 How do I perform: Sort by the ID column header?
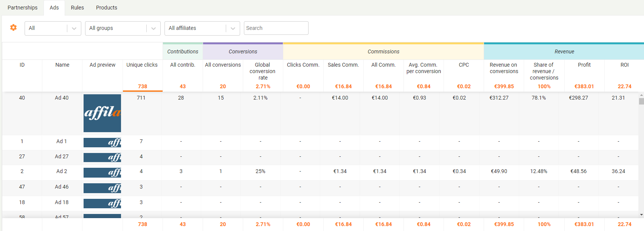[x=22, y=65]
